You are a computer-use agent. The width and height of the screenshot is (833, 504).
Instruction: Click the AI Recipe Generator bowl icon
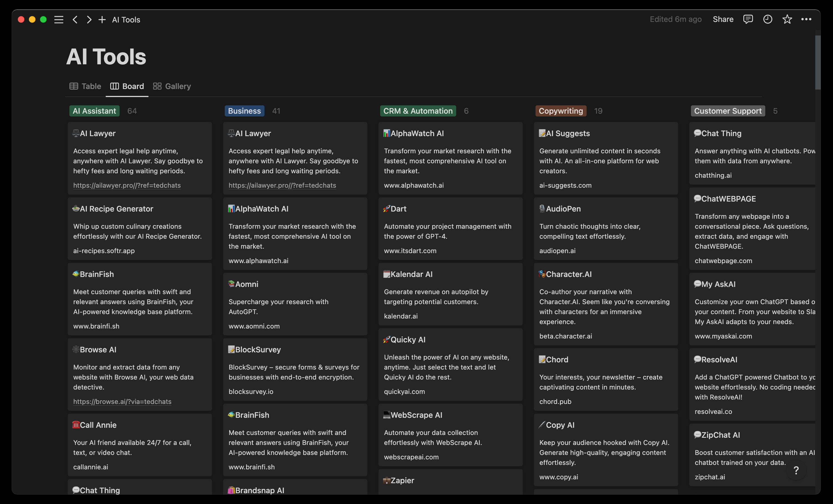click(76, 208)
